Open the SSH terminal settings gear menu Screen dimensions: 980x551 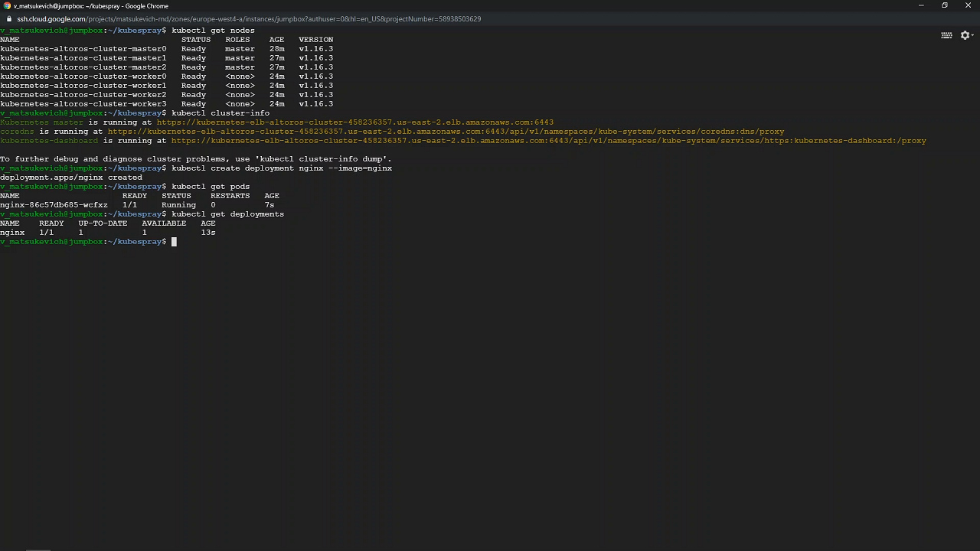click(966, 35)
